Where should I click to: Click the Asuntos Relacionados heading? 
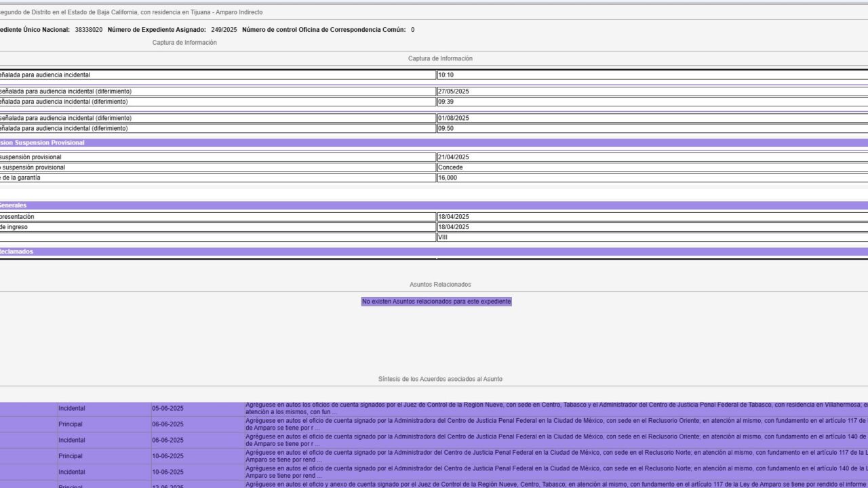click(440, 285)
